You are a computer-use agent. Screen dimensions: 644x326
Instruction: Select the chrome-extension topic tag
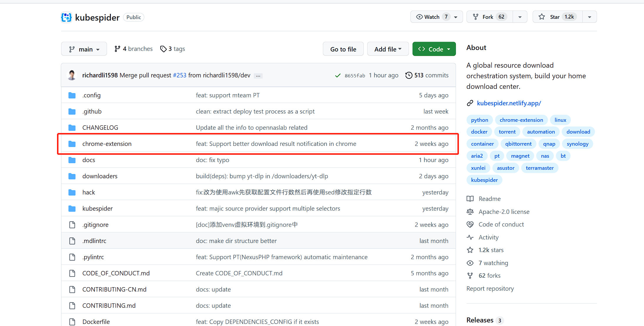tap(521, 120)
